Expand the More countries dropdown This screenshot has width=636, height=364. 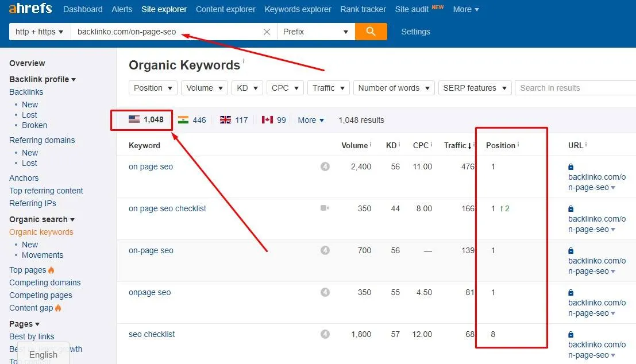(311, 120)
